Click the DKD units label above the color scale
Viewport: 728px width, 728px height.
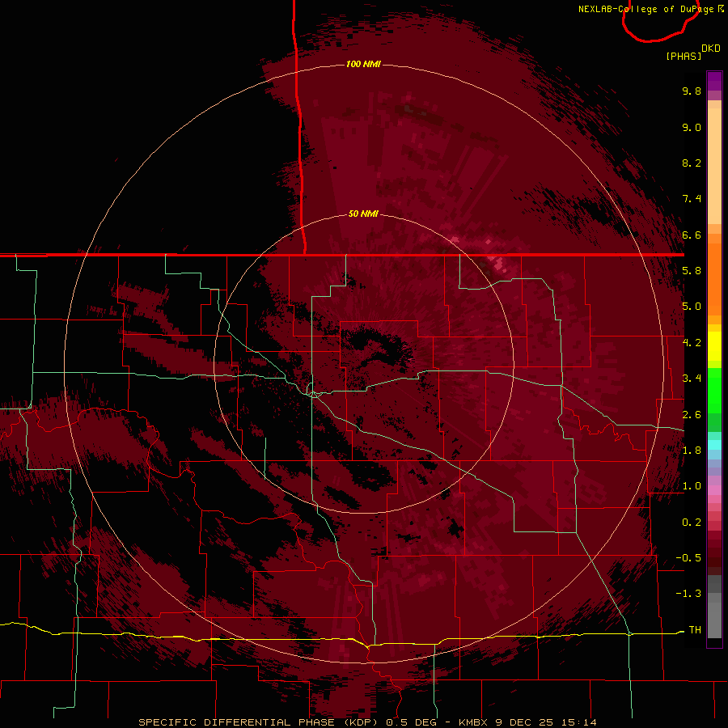coord(711,49)
